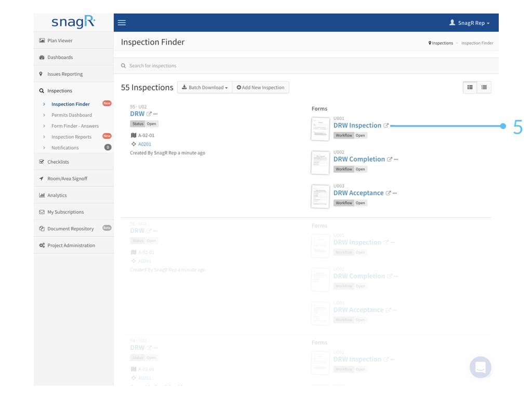Image resolution: width=532 pixels, height=399 pixels.
Task: Click external link icon beside DRW Inspection U001
Action: click(x=386, y=126)
